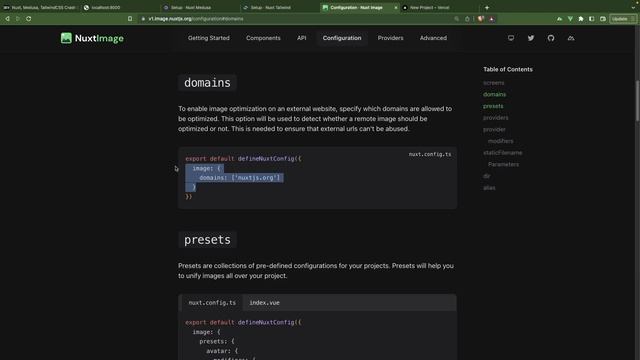Open the Advanced nav item
Image resolution: width=640 pixels, height=360 pixels.
point(433,38)
